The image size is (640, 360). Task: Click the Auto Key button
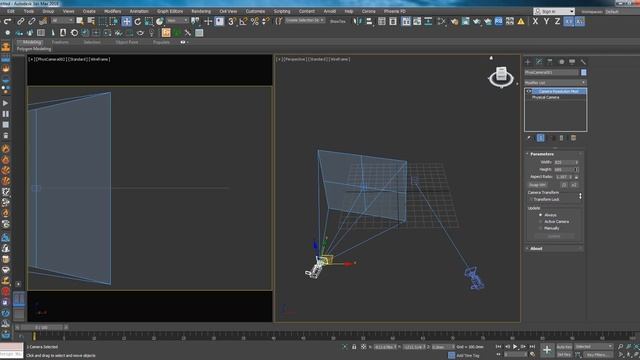tap(564, 347)
